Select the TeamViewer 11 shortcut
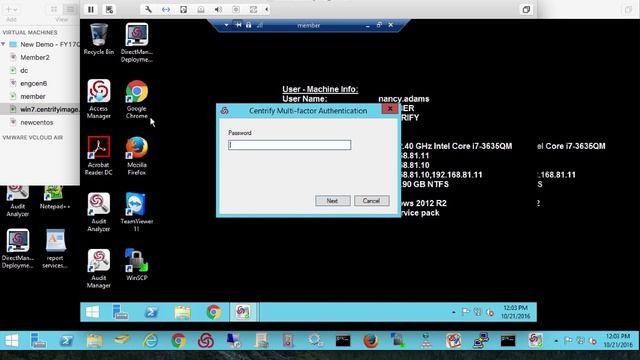The image size is (640, 360). tap(137, 212)
